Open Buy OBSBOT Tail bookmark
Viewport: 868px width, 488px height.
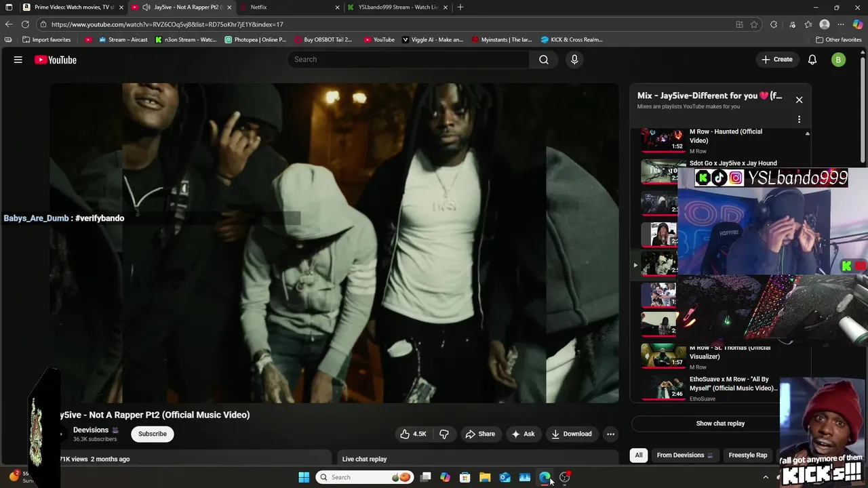(x=323, y=40)
